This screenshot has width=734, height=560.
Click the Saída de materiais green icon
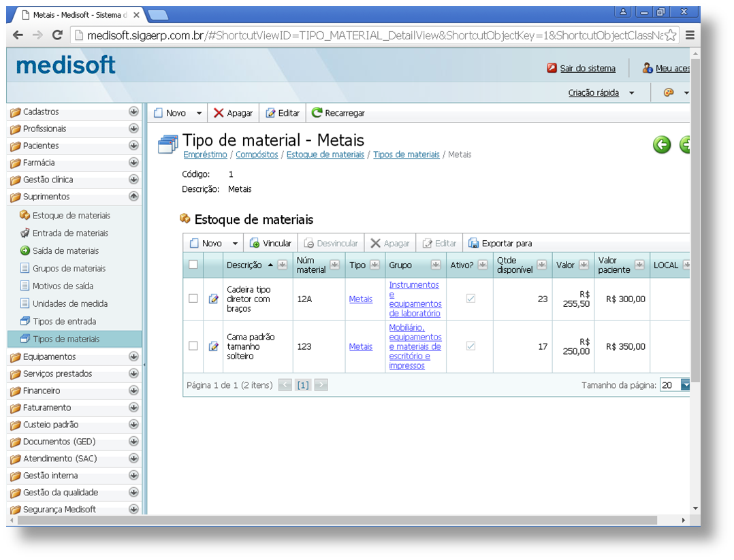[25, 251]
